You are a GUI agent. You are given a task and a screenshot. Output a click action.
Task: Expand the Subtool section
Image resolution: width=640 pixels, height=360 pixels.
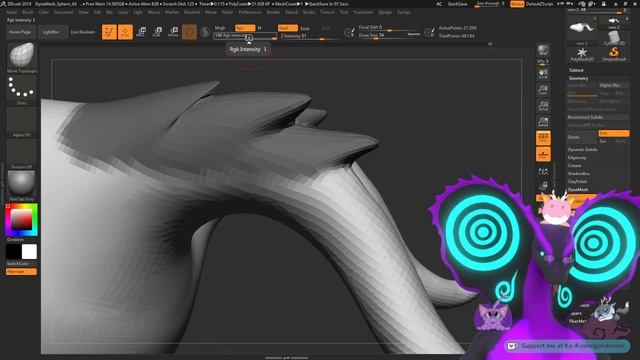(x=576, y=70)
